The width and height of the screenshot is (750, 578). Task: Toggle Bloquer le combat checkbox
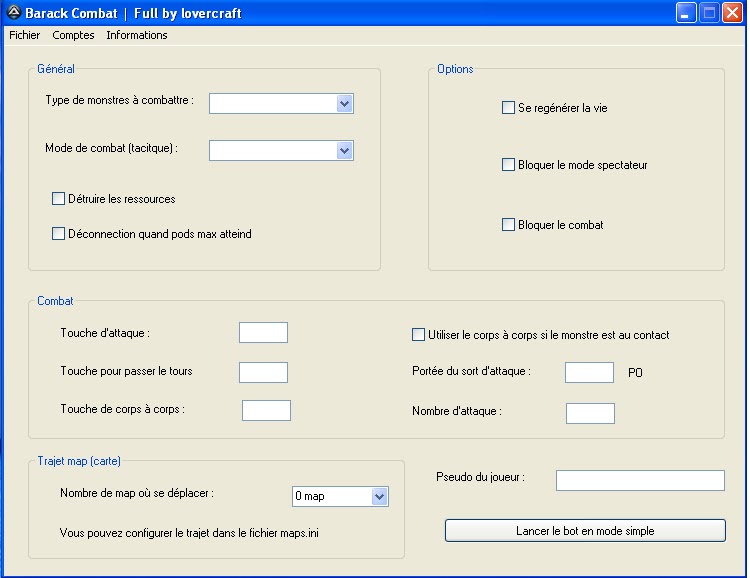[x=508, y=224]
